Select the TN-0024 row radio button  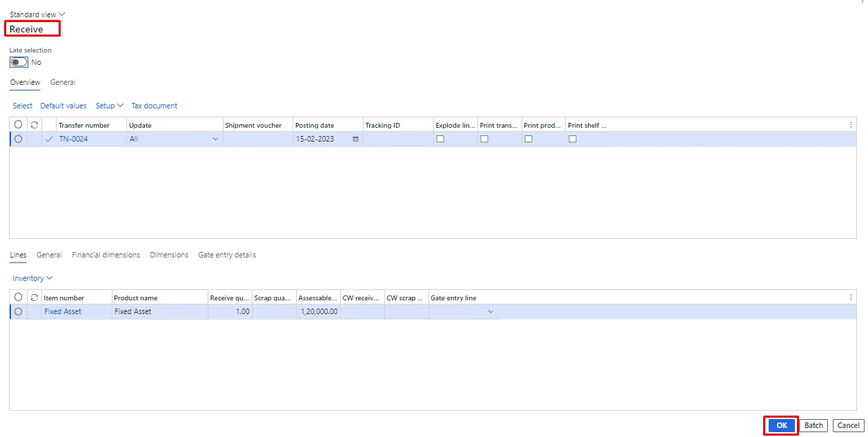[x=18, y=139]
